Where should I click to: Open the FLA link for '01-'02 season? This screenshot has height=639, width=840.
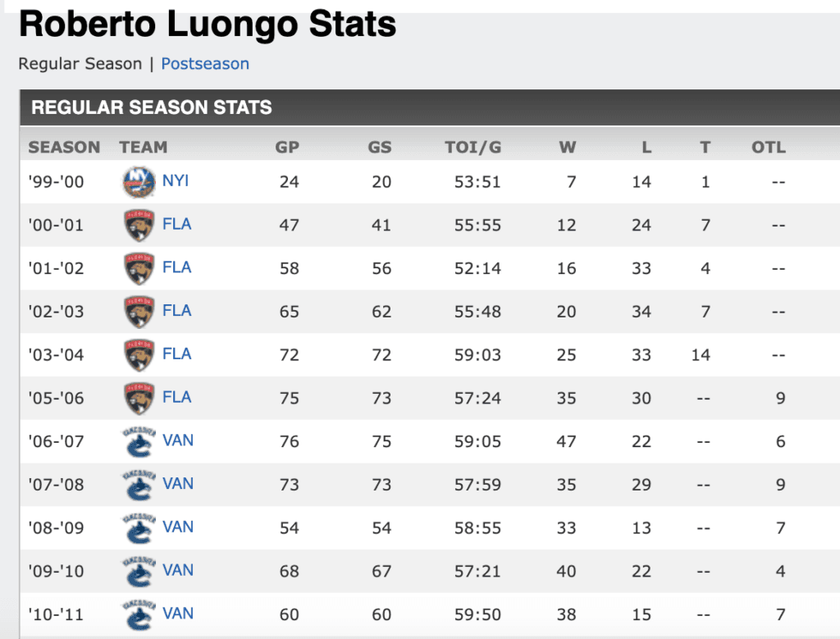[177, 267]
